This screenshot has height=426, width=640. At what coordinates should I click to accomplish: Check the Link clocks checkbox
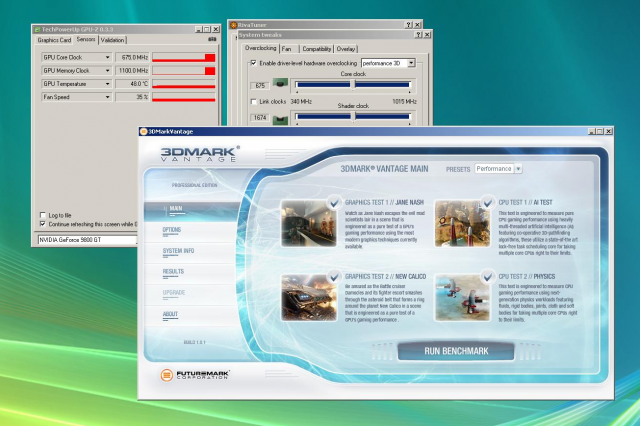tap(253, 101)
